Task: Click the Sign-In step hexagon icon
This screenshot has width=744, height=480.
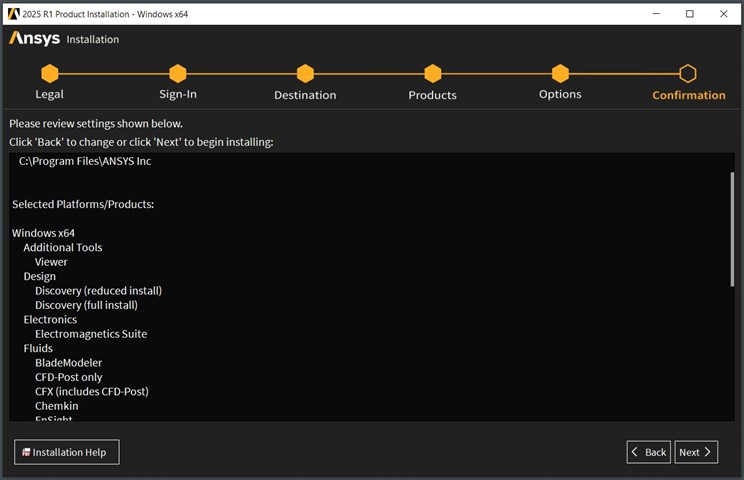Action: coord(177,74)
